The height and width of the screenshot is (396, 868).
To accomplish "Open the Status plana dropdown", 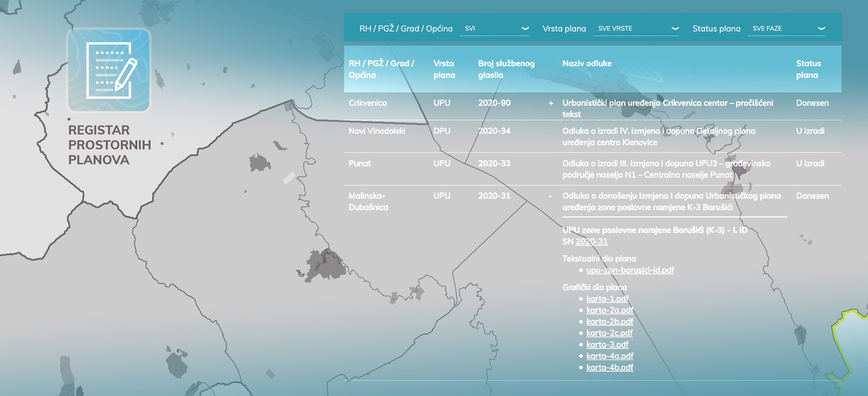I will [786, 29].
